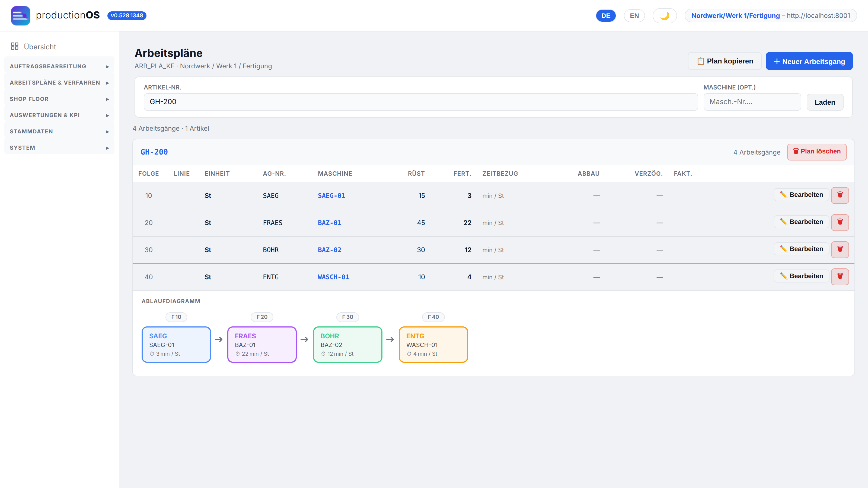Viewport: 868px width, 488px height.
Task: Click the version badge v0.528.1348
Action: (x=127, y=15)
